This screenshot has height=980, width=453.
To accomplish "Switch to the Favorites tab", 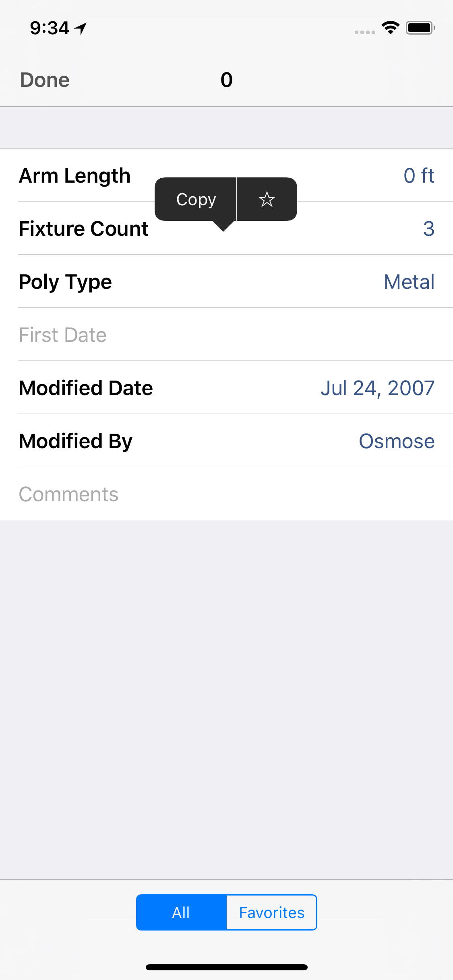I will pyautogui.click(x=271, y=912).
